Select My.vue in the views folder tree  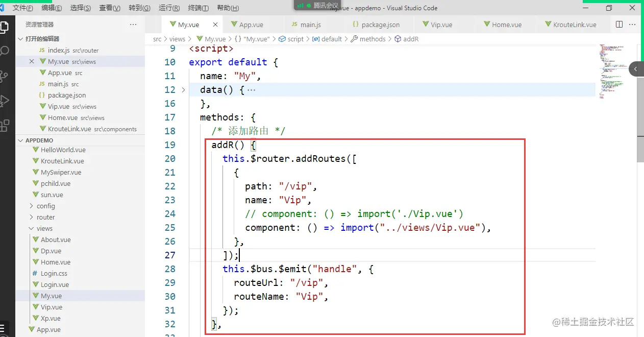tap(80, 296)
